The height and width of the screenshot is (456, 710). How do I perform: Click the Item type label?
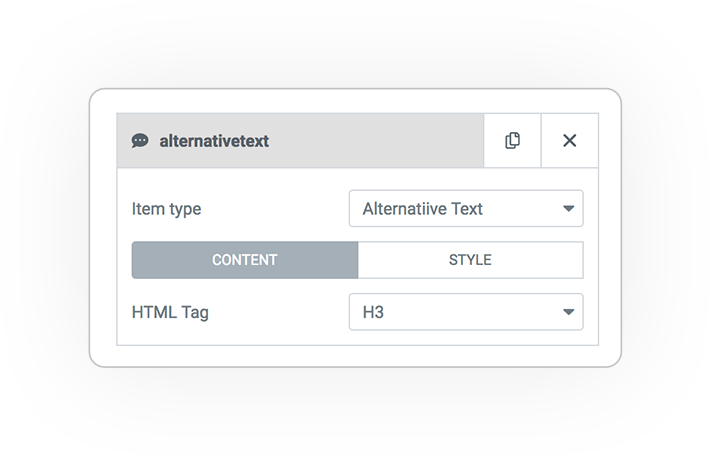pyautogui.click(x=166, y=209)
